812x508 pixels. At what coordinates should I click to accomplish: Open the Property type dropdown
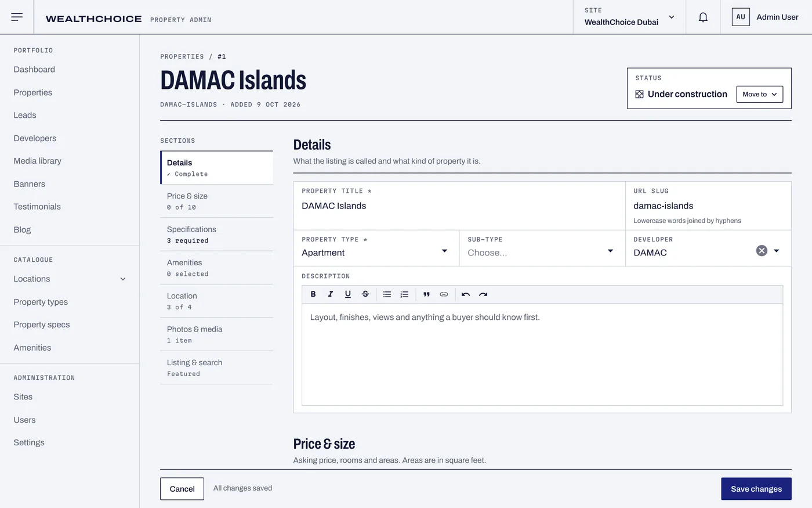pyautogui.click(x=376, y=248)
